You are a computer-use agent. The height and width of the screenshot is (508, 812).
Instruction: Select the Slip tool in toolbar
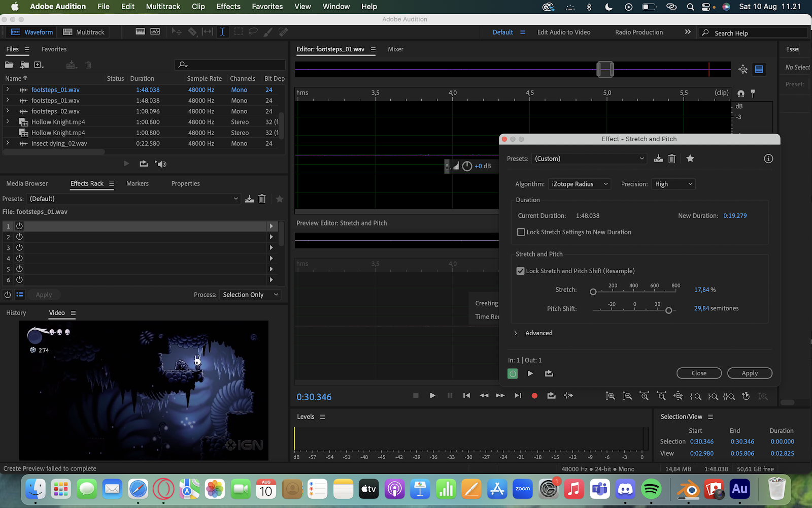(208, 32)
